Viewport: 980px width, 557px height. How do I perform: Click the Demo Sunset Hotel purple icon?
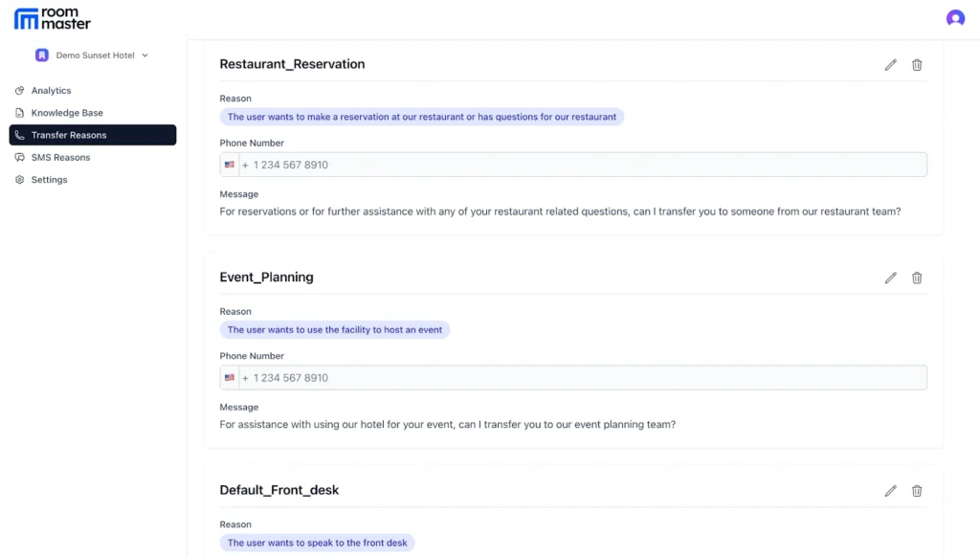42,55
